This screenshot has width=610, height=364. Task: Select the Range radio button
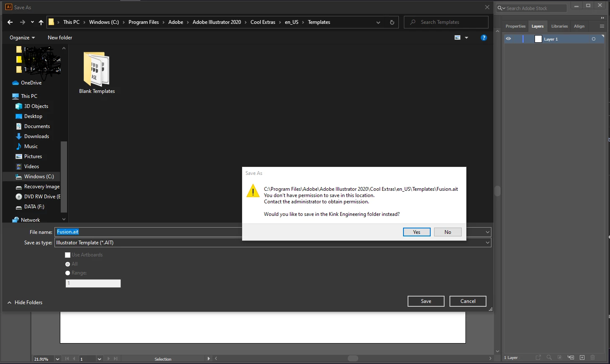pyautogui.click(x=67, y=273)
